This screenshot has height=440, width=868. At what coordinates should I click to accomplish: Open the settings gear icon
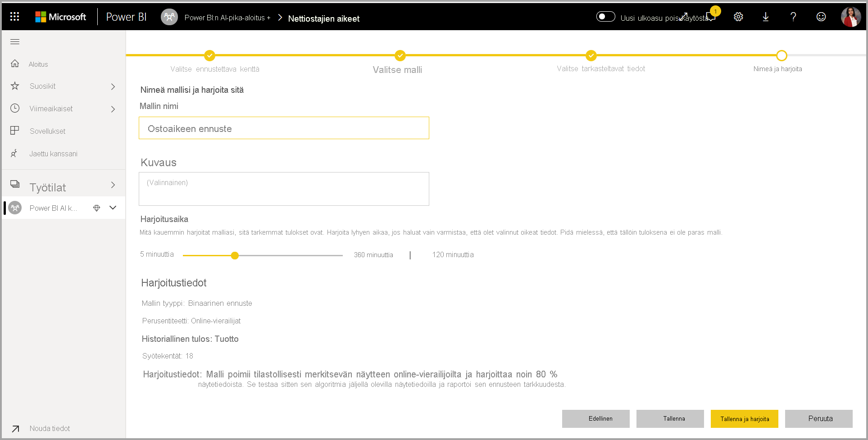[x=738, y=17]
